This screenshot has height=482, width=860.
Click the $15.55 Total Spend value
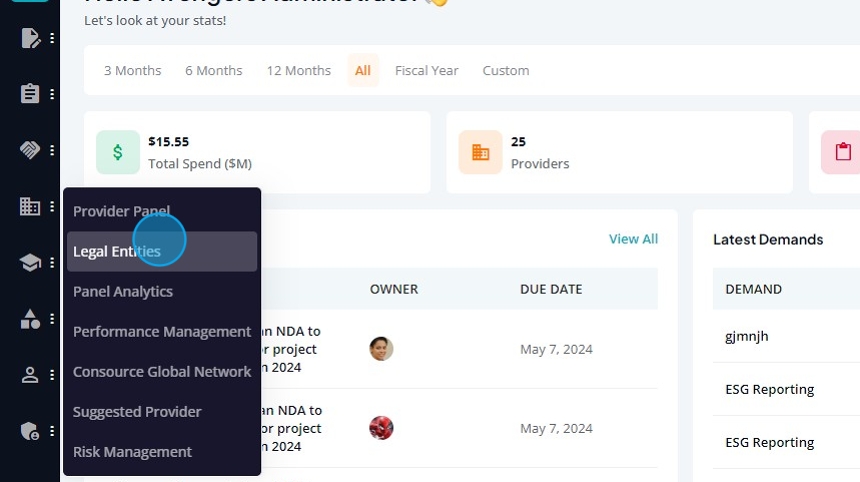(x=168, y=141)
